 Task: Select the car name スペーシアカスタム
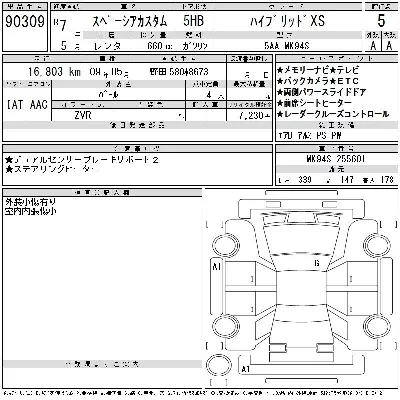pos(130,21)
